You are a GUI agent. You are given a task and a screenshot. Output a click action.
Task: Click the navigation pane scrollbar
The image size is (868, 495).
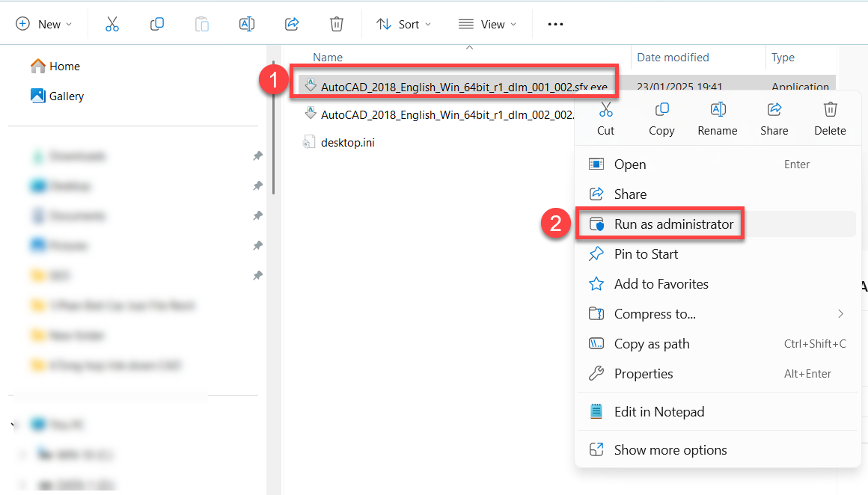[273, 129]
